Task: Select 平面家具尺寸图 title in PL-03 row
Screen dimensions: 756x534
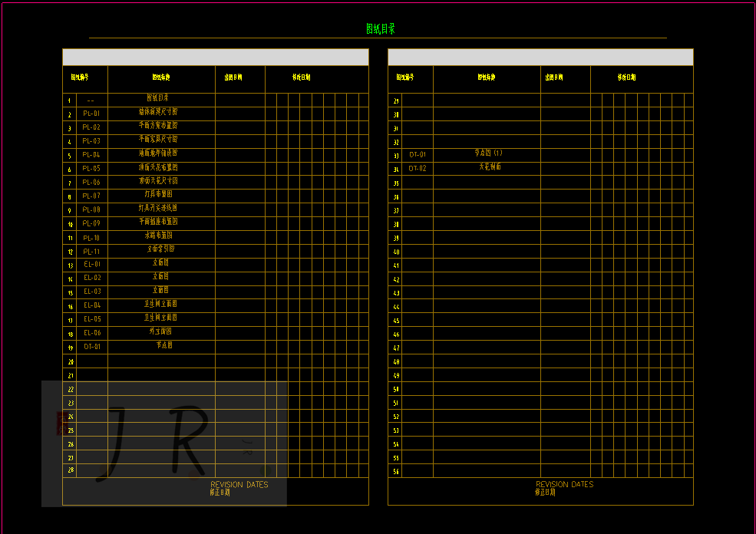Action: [x=158, y=139]
